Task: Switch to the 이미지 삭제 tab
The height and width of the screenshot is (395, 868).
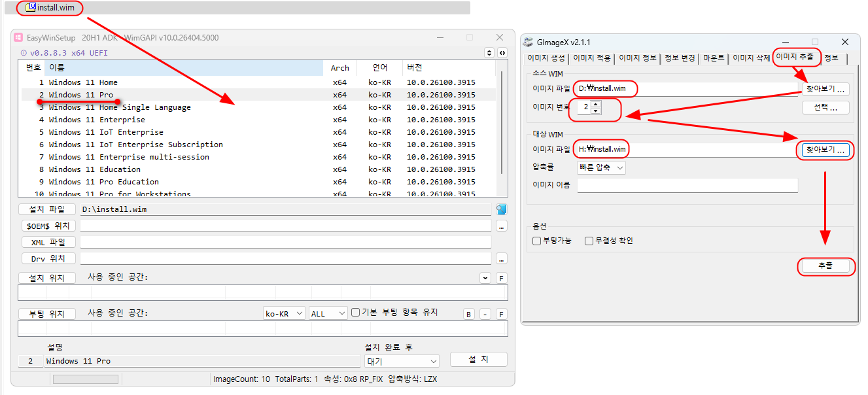Action: (752, 58)
